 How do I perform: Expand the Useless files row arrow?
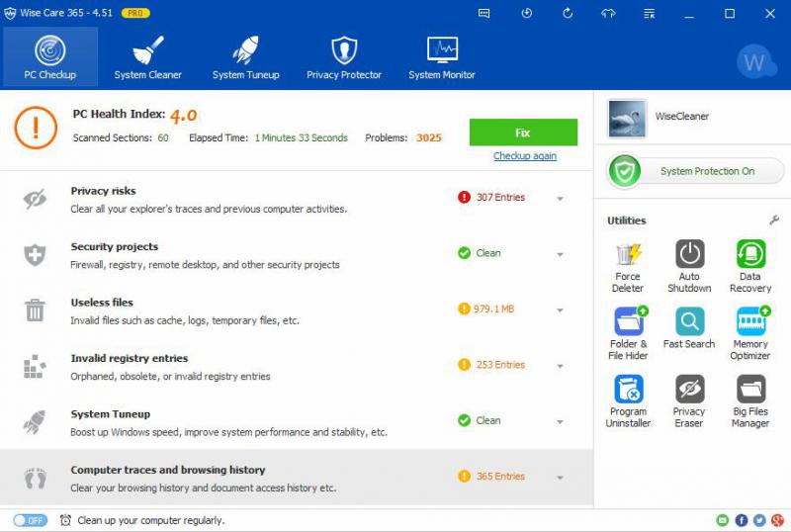coord(560,310)
